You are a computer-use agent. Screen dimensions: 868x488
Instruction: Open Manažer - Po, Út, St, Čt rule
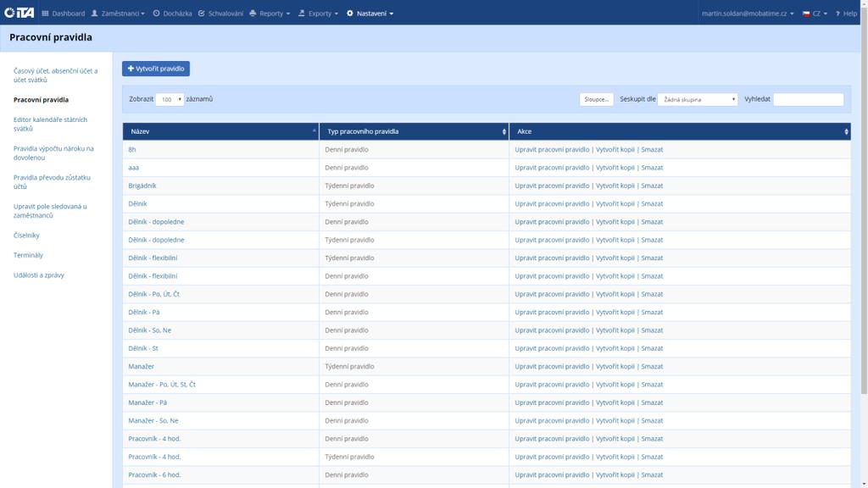(x=162, y=385)
